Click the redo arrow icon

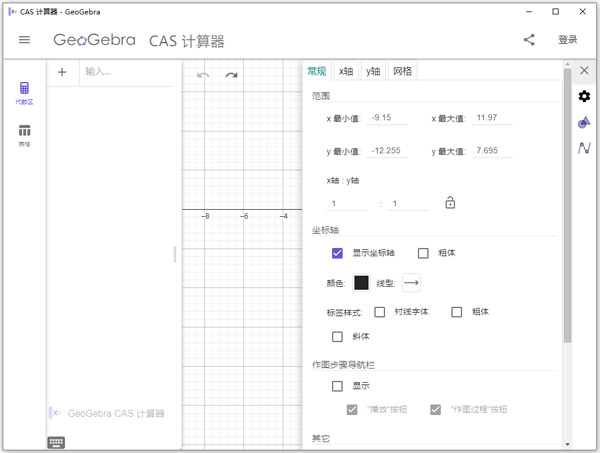click(x=231, y=75)
